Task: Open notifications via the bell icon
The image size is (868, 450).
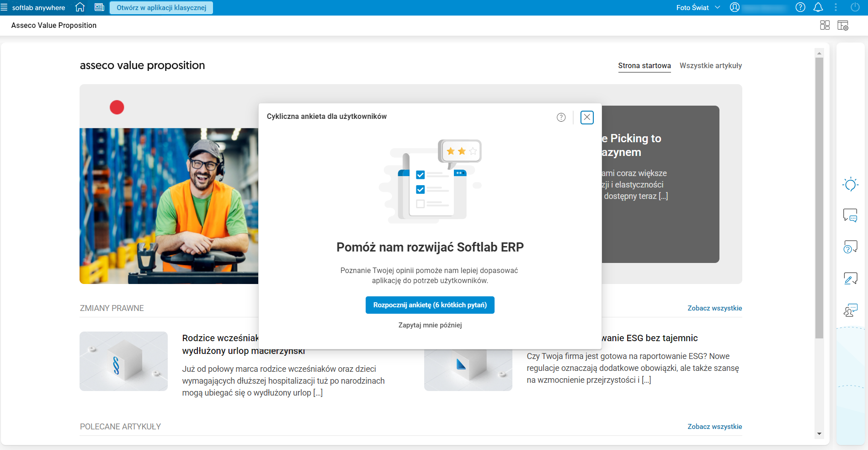Action: coord(818,7)
